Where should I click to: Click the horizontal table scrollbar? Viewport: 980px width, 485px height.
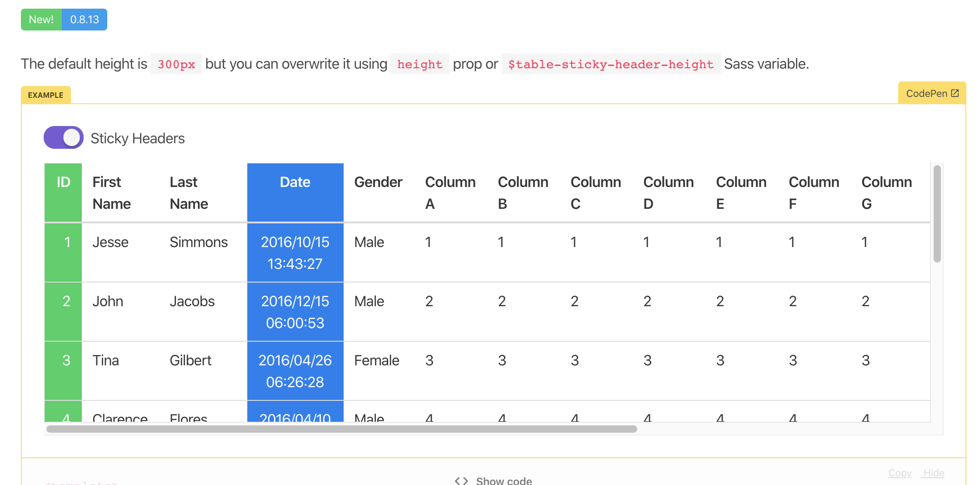341,428
